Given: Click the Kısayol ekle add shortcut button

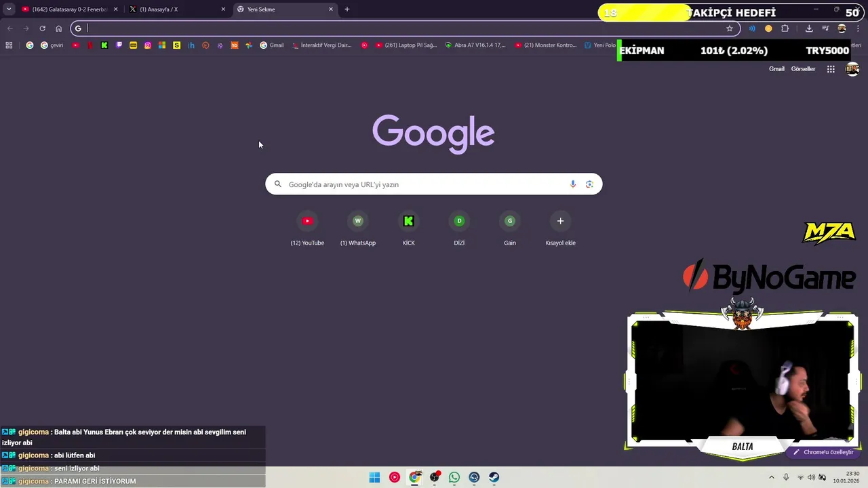Looking at the screenshot, I should 560,229.
